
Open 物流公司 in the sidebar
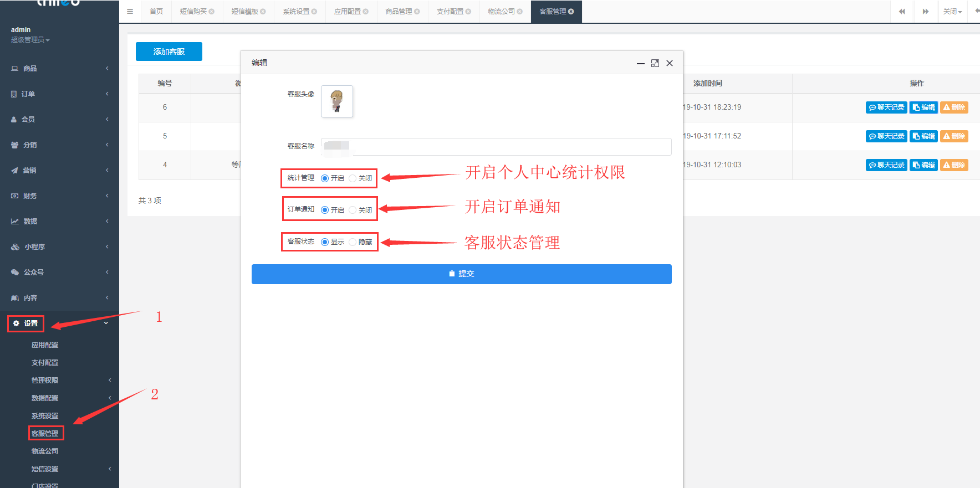pos(45,451)
